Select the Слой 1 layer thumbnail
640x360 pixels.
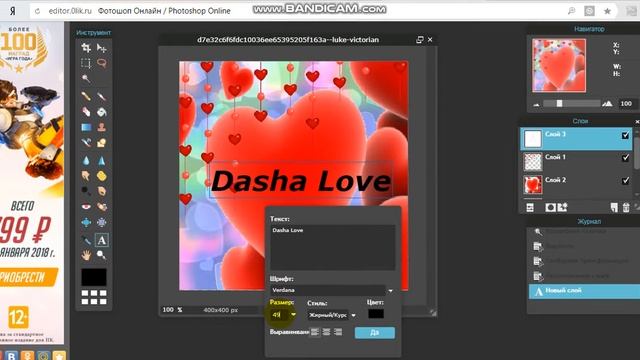coord(533,162)
